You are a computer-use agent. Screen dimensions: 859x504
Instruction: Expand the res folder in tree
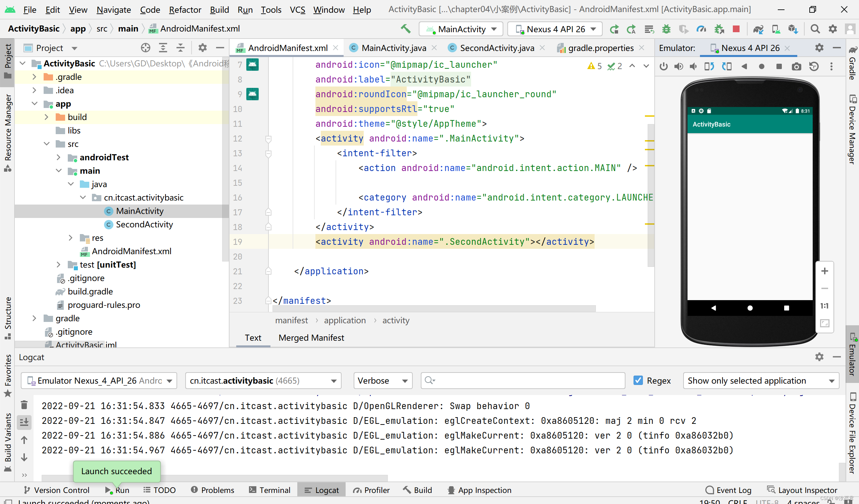click(x=70, y=238)
